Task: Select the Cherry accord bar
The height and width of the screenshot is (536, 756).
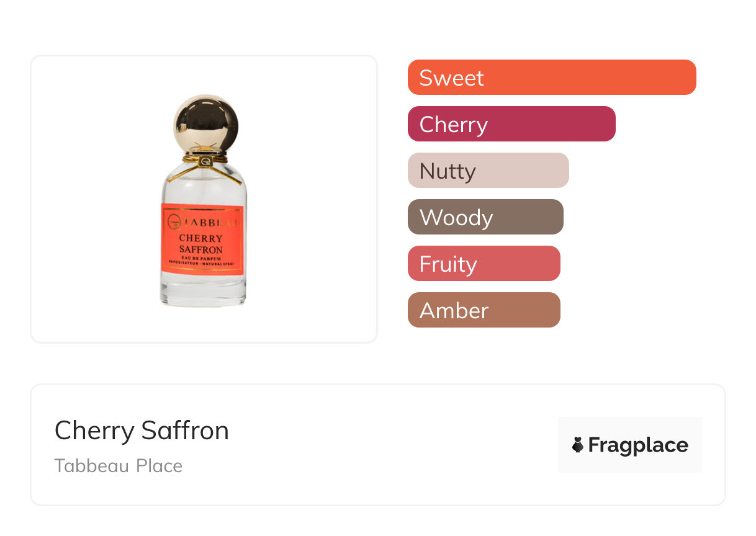Action: [x=511, y=124]
